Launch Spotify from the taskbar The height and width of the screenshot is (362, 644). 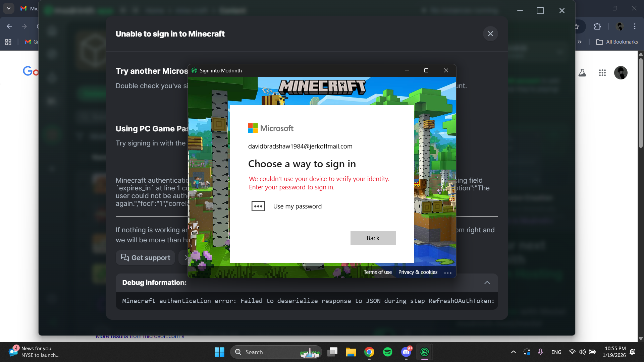387,352
